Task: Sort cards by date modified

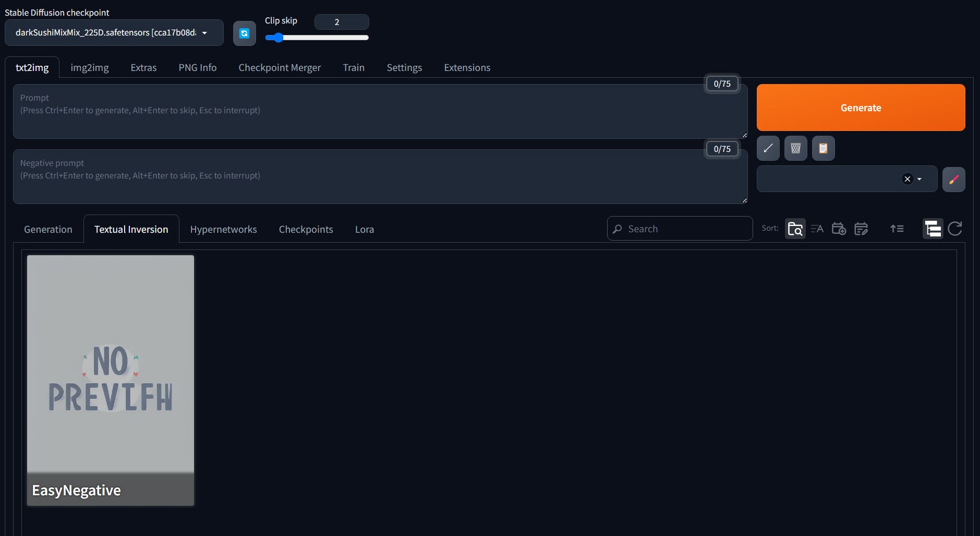Action: click(x=861, y=229)
